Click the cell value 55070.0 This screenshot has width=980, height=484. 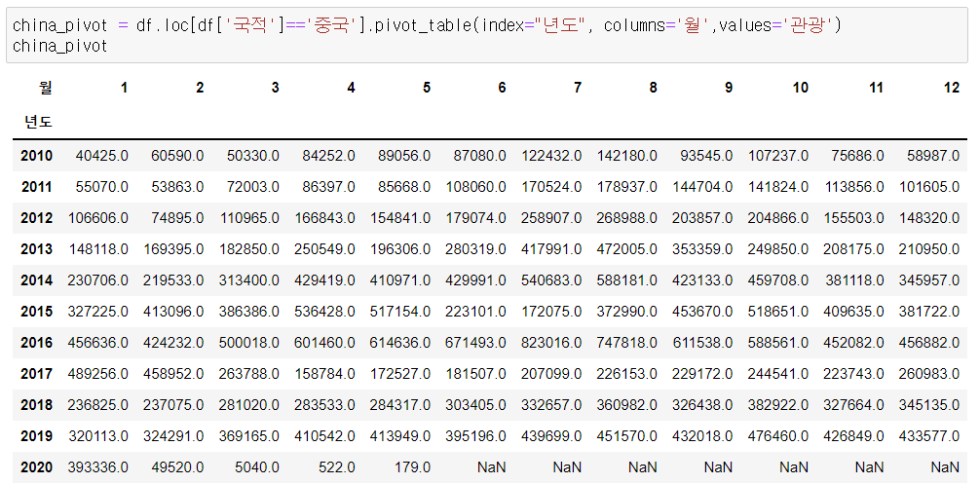(x=102, y=187)
